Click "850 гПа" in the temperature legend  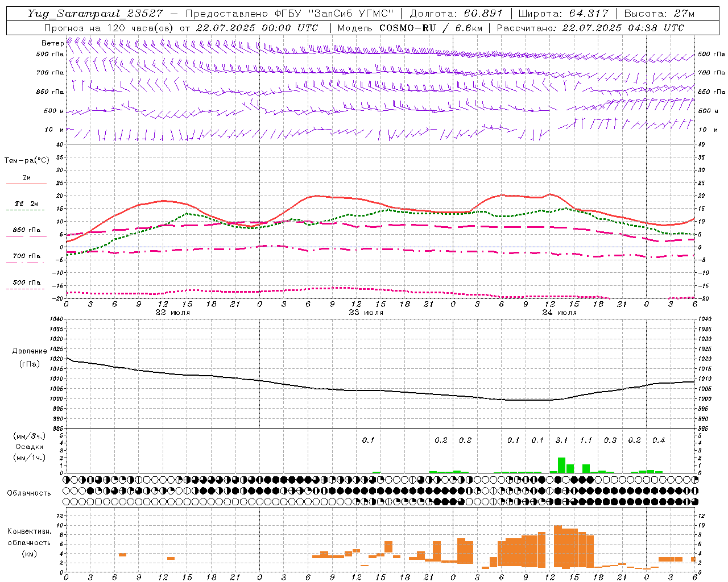pyautogui.click(x=27, y=230)
